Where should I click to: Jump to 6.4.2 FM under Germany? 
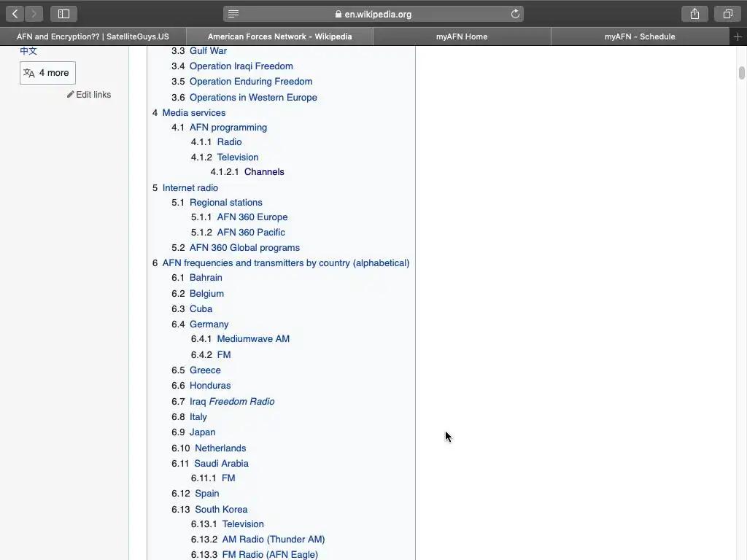coord(224,355)
